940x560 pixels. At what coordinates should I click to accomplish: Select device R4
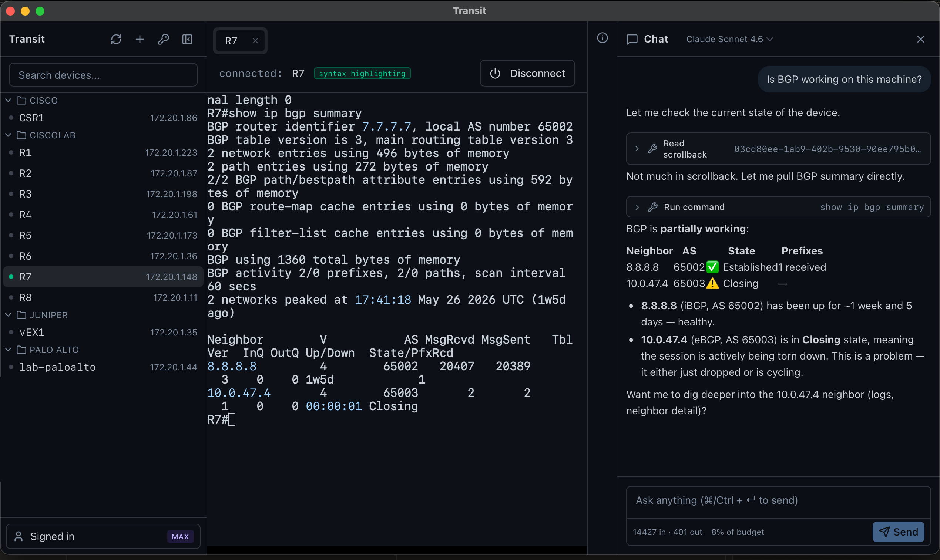point(103,215)
